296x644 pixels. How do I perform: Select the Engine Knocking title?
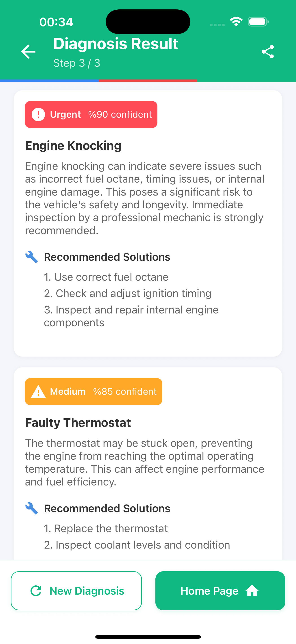73,146
